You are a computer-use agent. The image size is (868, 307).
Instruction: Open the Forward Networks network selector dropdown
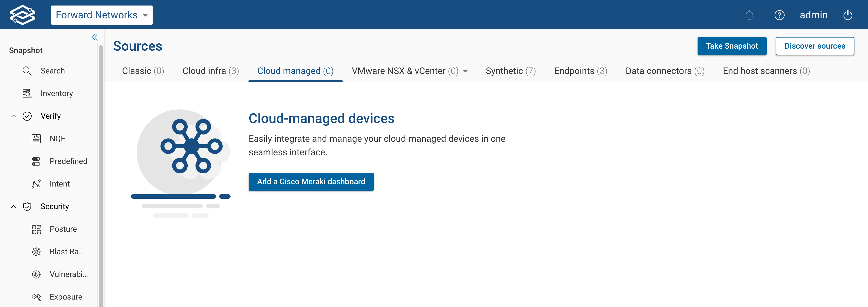click(x=145, y=15)
